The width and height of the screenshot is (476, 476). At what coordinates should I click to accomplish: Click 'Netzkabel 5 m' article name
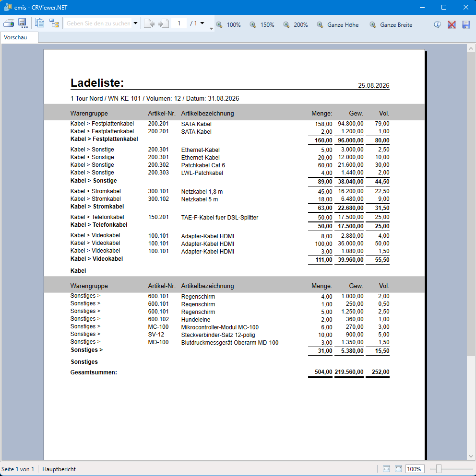(x=200, y=199)
